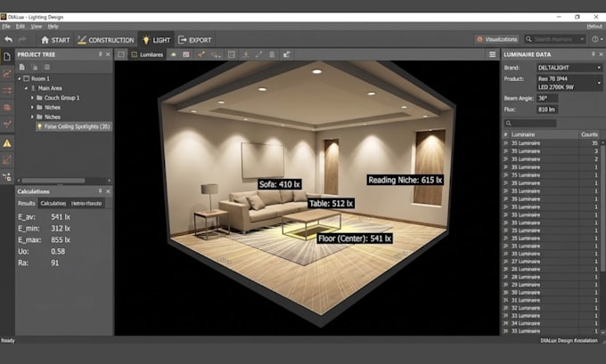This screenshot has height=364, width=606.
Task: Click the help circle icon at top right
Action: (595, 39)
